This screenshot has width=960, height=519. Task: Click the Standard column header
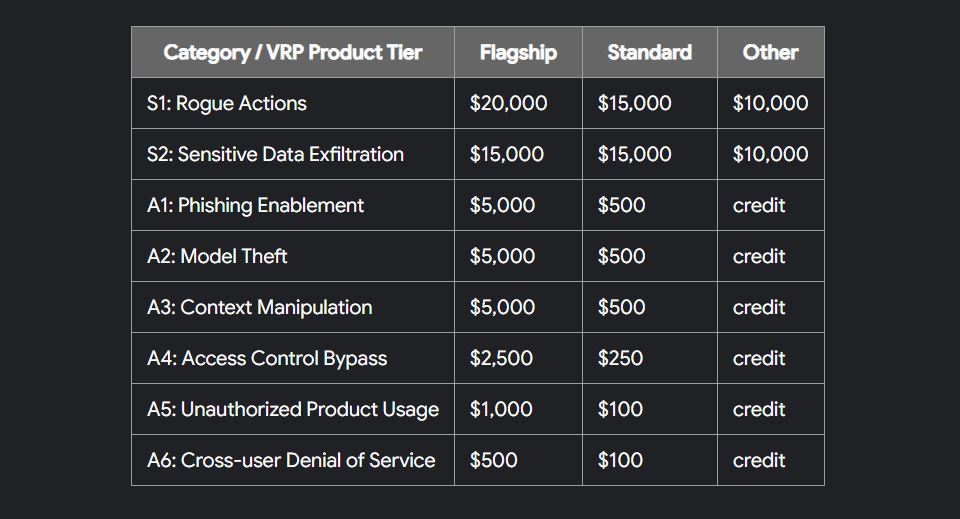(x=649, y=53)
